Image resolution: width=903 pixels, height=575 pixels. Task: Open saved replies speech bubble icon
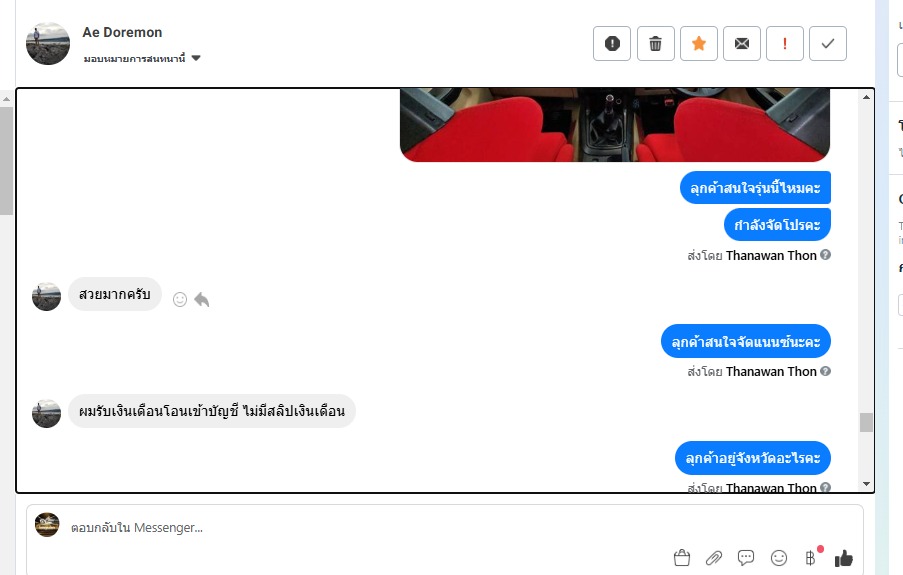point(746,558)
